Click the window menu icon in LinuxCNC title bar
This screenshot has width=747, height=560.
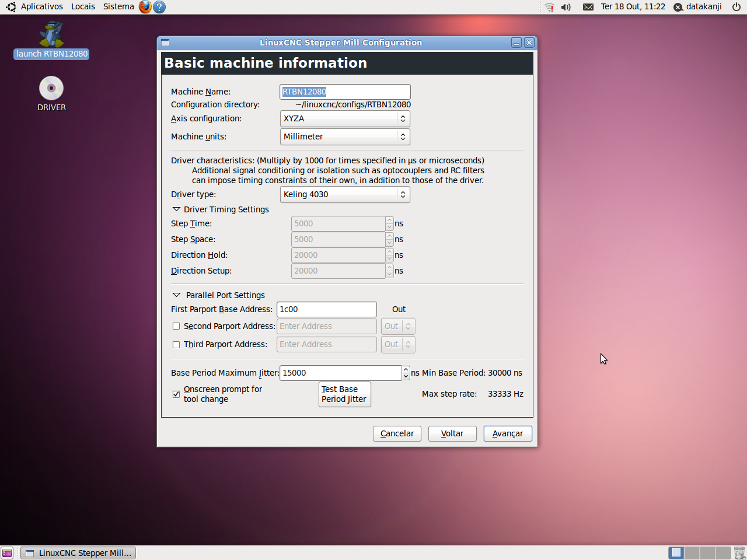coord(165,43)
